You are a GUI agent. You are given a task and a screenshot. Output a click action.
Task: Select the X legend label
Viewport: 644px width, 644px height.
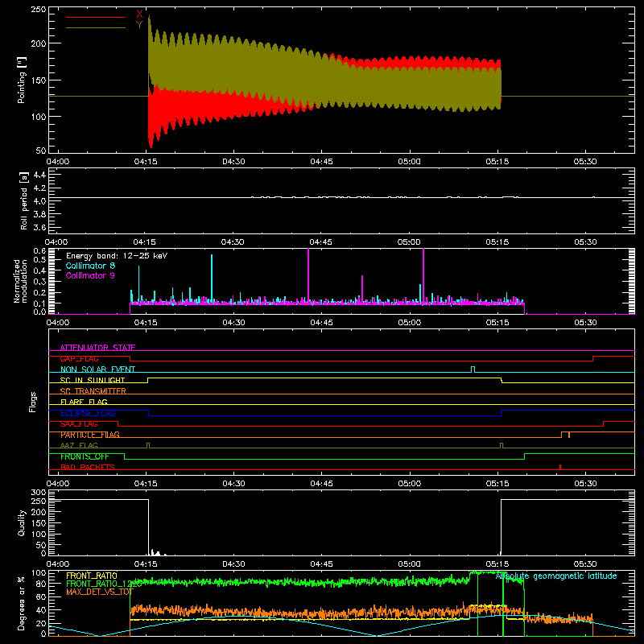click(139, 14)
